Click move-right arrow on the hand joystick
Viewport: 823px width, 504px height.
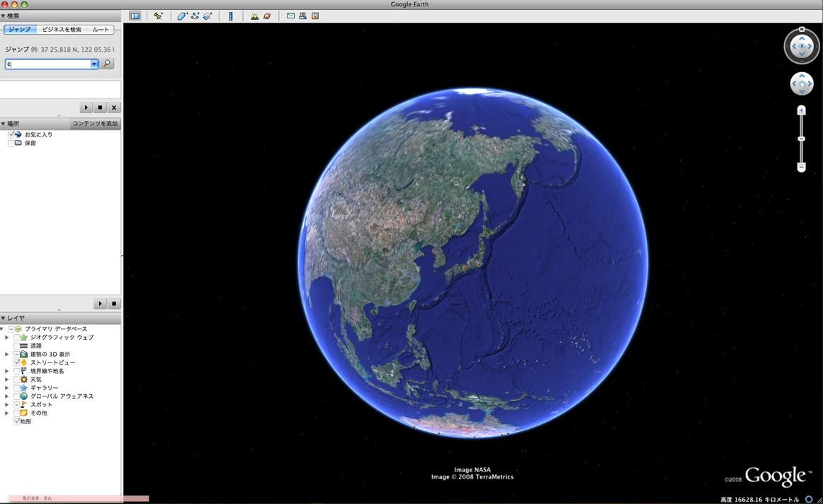pos(810,84)
